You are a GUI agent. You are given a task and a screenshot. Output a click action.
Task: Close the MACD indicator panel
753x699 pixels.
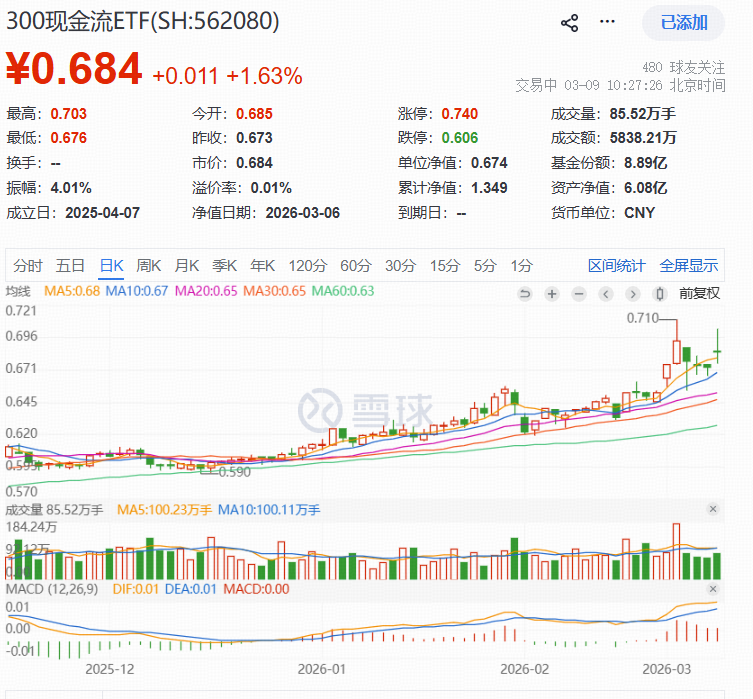click(713, 589)
